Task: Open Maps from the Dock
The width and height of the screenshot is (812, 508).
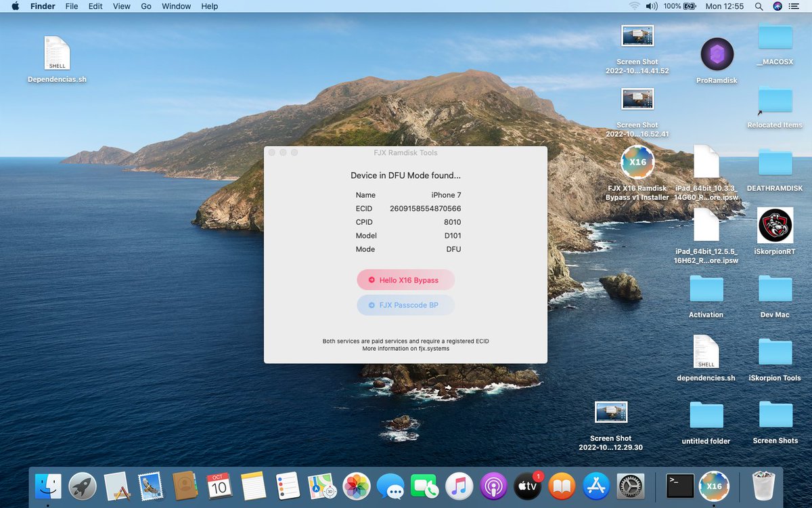Action: [321, 486]
